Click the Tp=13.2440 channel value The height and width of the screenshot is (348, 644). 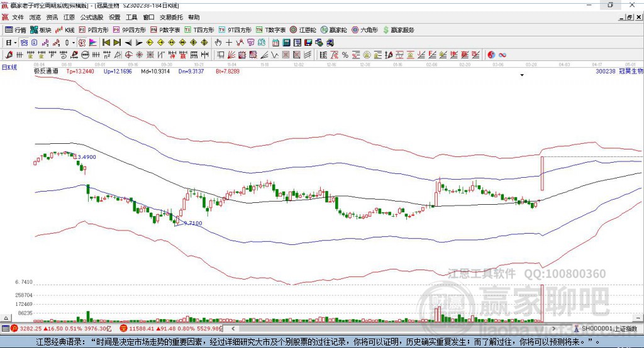(x=80, y=72)
